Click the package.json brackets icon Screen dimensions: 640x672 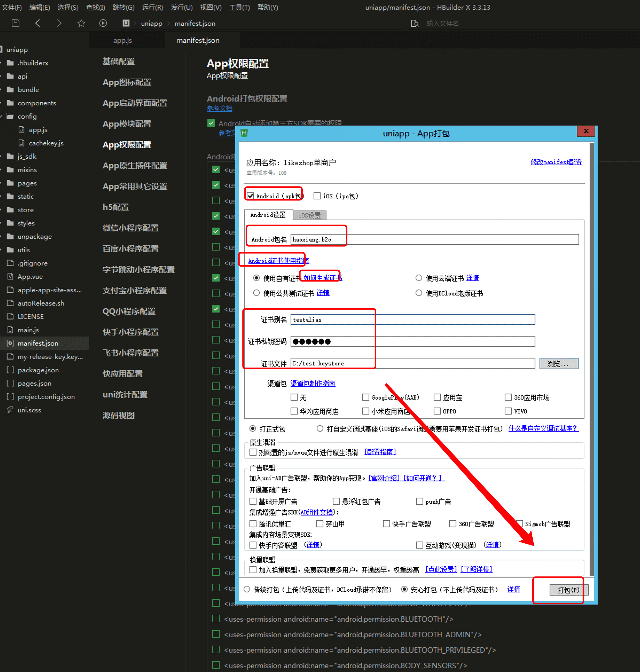(11, 370)
